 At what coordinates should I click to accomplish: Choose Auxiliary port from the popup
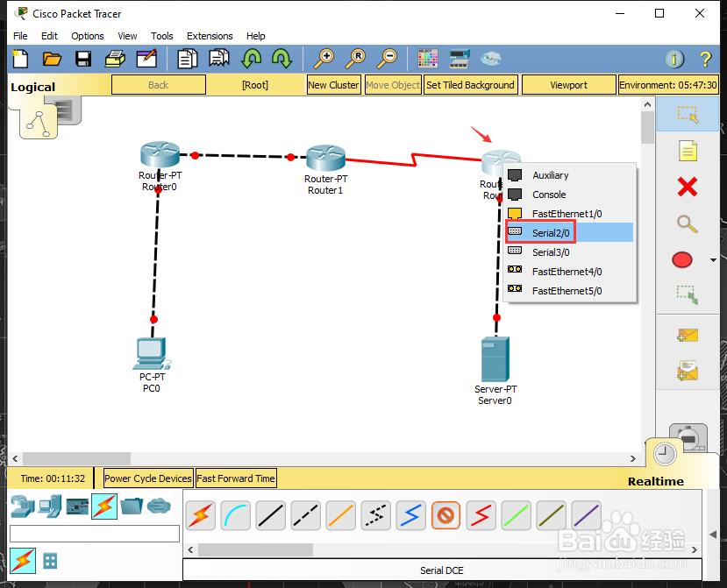570,175
